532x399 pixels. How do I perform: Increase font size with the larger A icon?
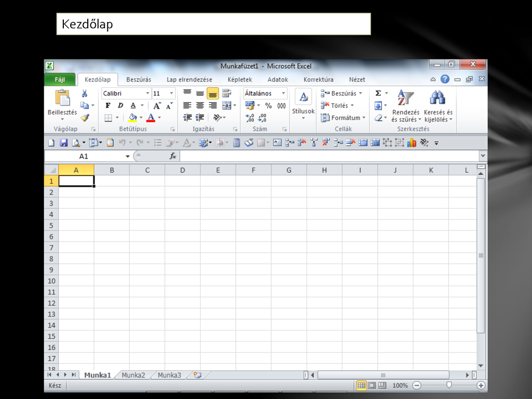click(x=157, y=105)
